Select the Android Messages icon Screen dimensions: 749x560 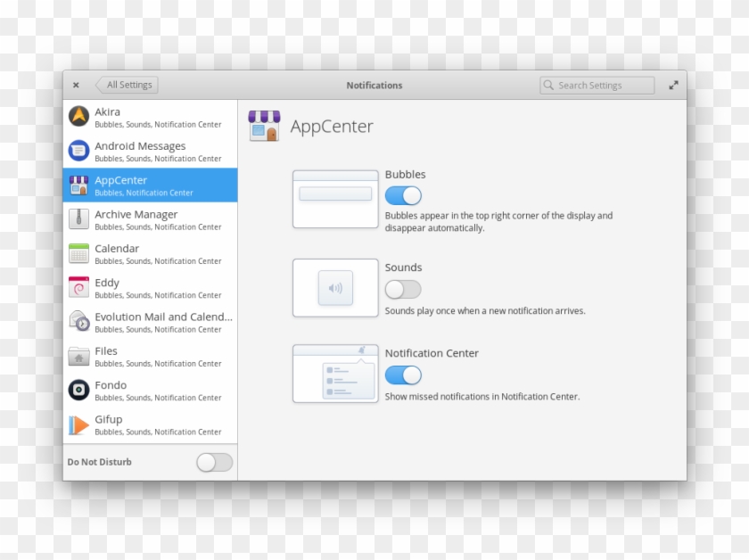point(78,151)
